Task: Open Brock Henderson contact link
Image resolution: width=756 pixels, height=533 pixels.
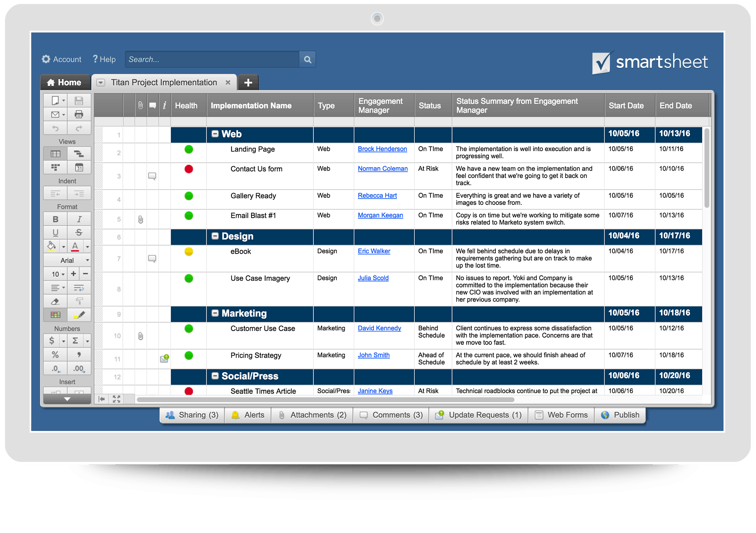Action: [383, 149]
